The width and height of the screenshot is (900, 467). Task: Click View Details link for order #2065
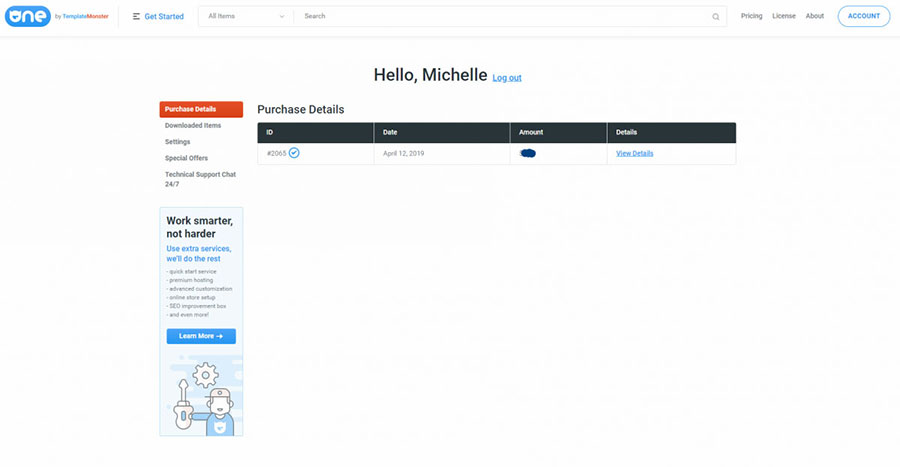pos(634,153)
